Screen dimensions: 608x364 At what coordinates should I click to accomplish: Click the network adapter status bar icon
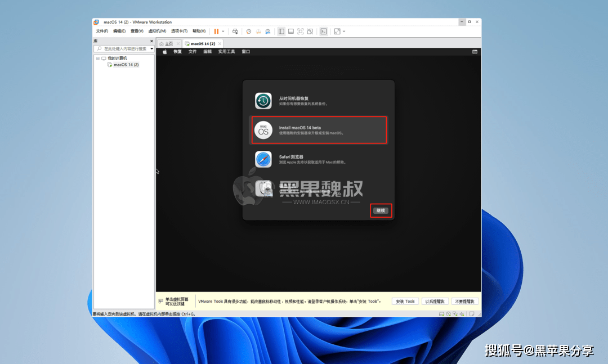[x=455, y=314]
